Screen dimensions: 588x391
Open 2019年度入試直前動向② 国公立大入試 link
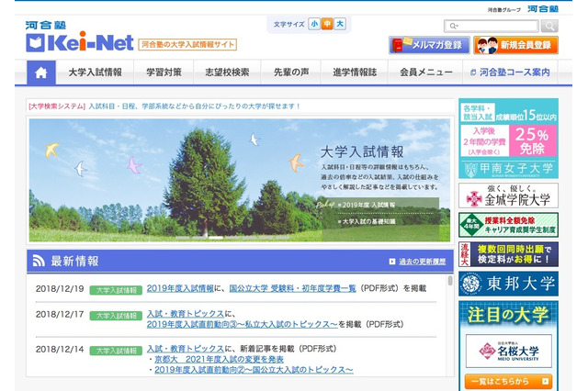[254, 370]
